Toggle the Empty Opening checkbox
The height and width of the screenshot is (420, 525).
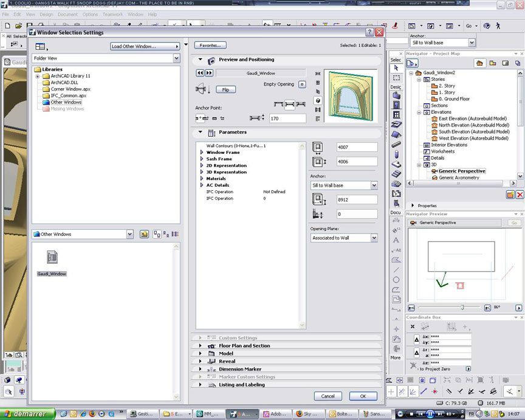(302, 84)
